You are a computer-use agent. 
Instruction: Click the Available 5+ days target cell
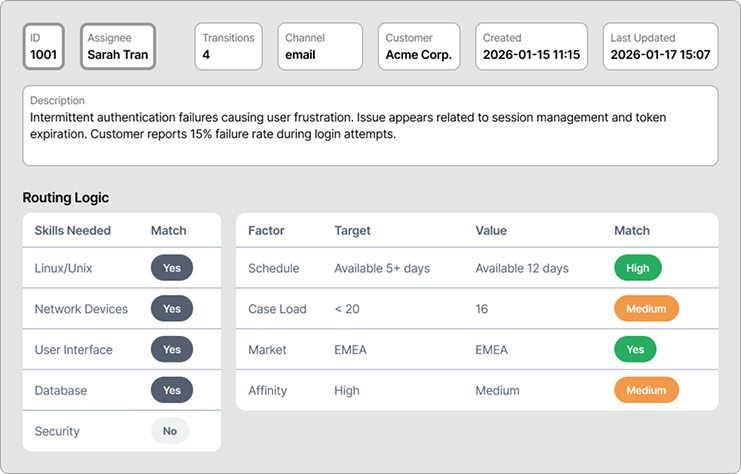382,268
